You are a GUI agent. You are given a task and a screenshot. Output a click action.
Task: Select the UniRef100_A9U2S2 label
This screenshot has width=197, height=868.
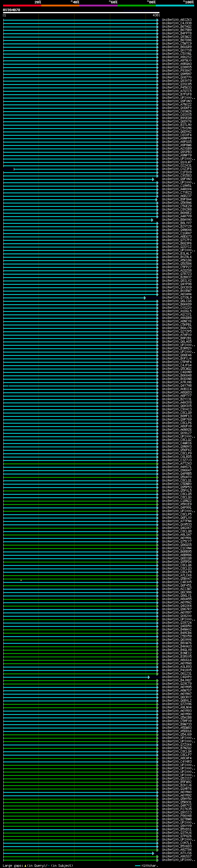pos(177,57)
